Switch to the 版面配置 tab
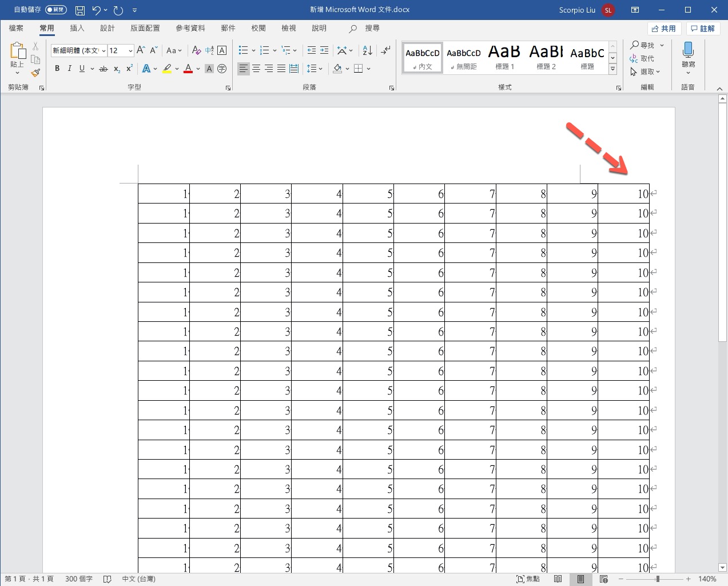Viewport: 728px width, 586px height. coord(145,28)
